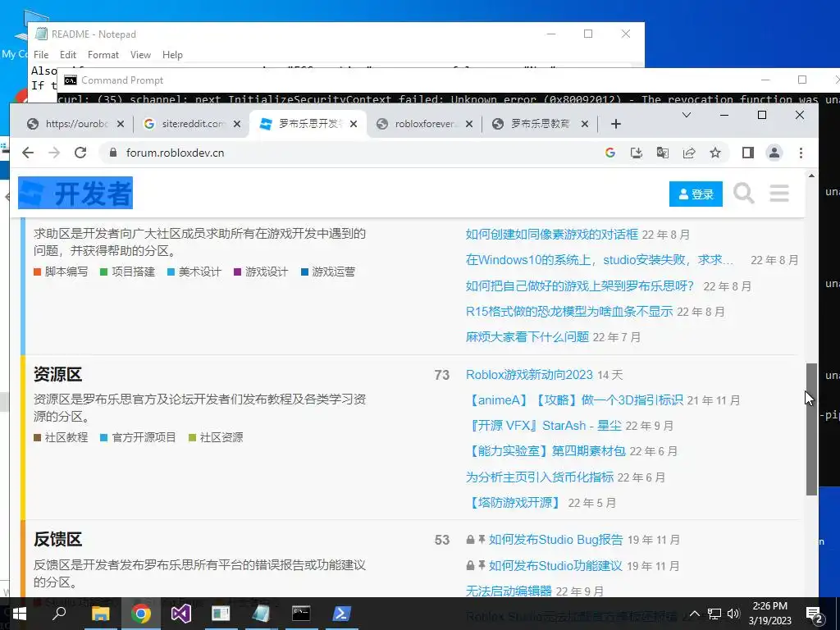Open Notepad Help menu
840x630 pixels.
pos(172,55)
